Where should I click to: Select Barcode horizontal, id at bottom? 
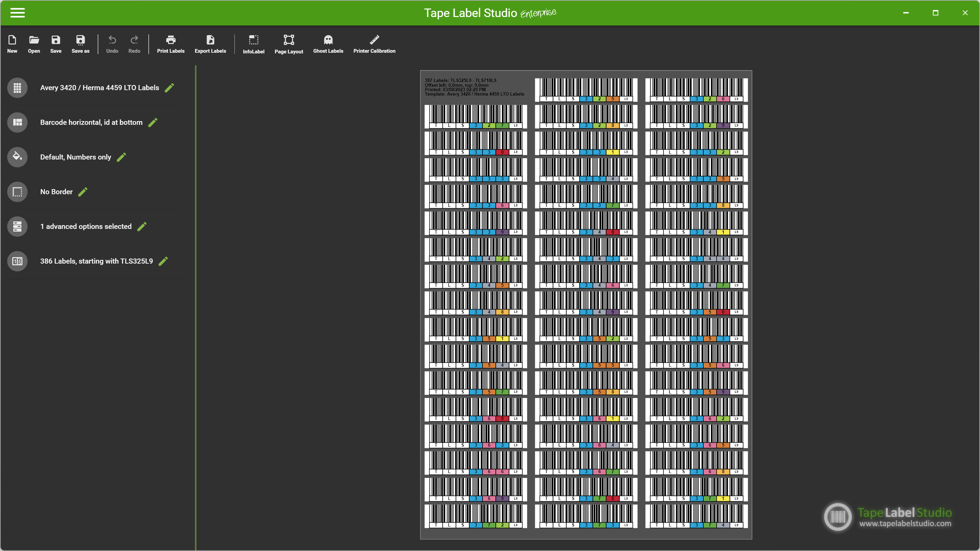coord(91,122)
